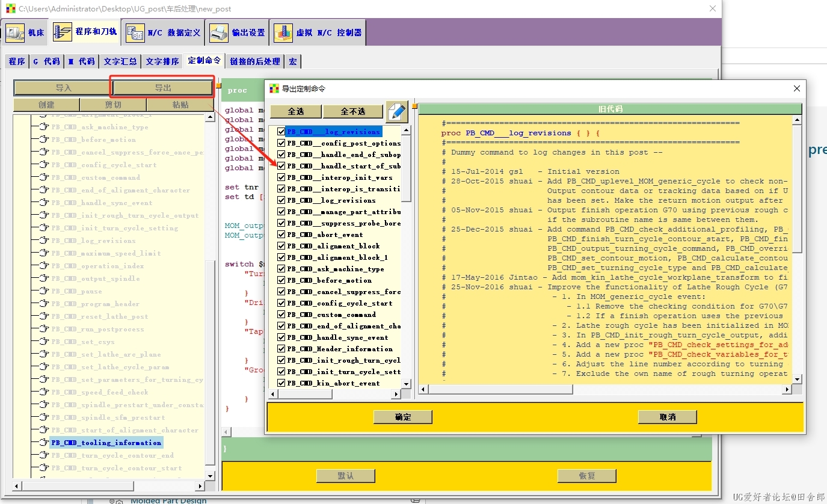Click 全不选 to deselect all commands
The height and width of the screenshot is (504, 827).
[353, 111]
